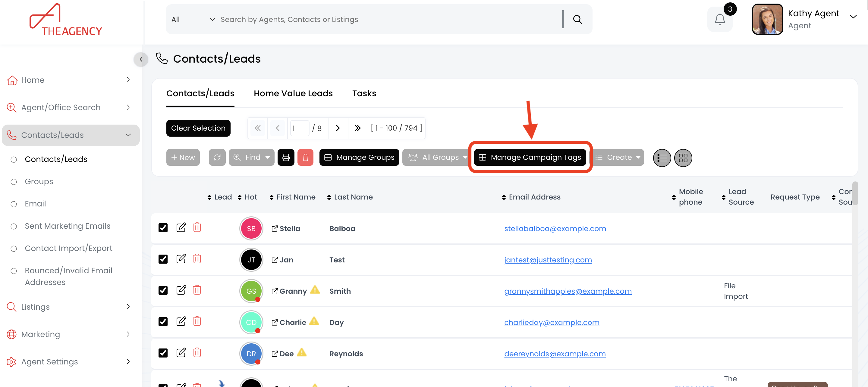Open the Tasks tab

(364, 94)
